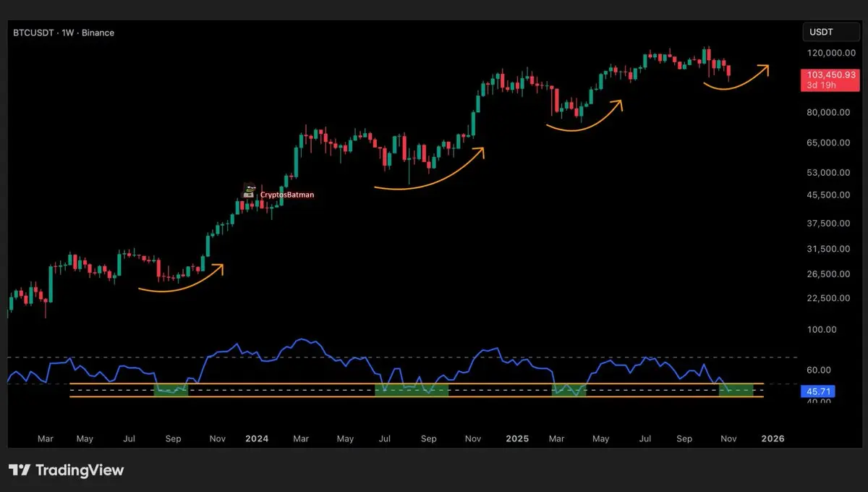Click the CryptosBatman avatar icon

tap(250, 191)
